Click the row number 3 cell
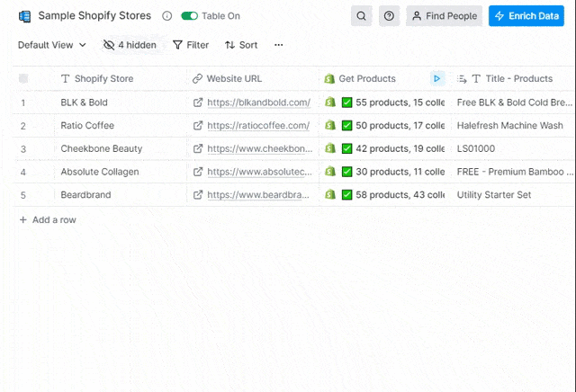The image size is (576, 392). click(23, 149)
